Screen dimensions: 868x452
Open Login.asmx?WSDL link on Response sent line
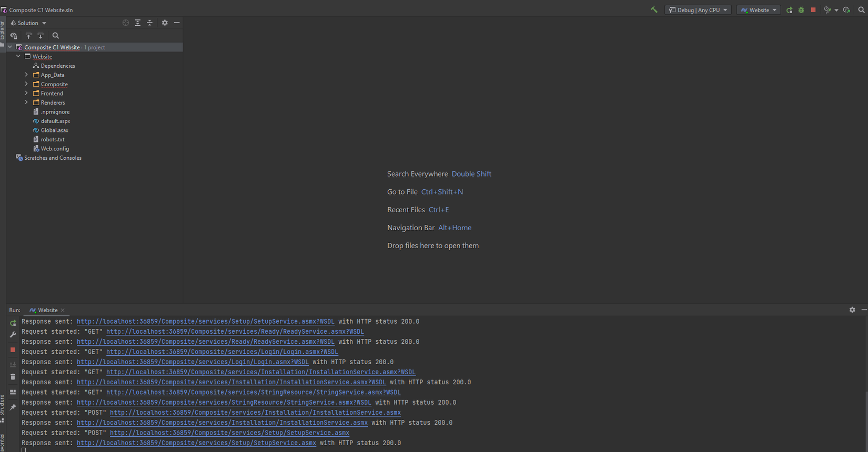[193, 362]
